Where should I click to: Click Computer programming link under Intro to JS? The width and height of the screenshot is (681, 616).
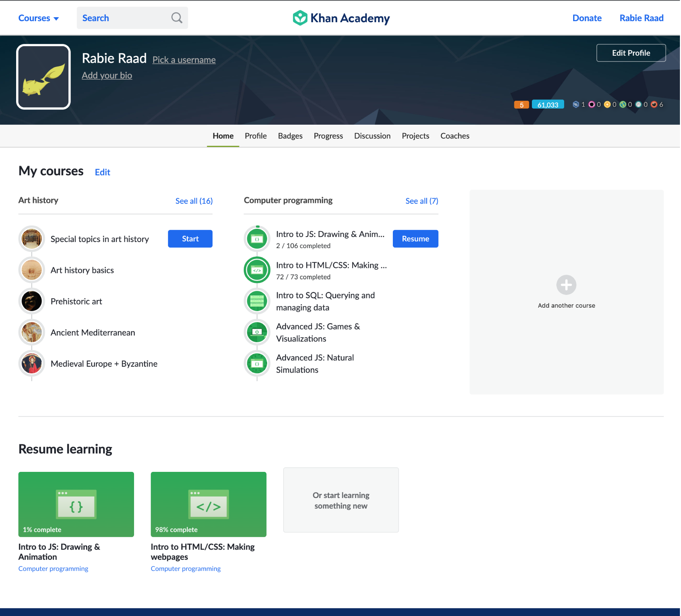pyautogui.click(x=53, y=569)
